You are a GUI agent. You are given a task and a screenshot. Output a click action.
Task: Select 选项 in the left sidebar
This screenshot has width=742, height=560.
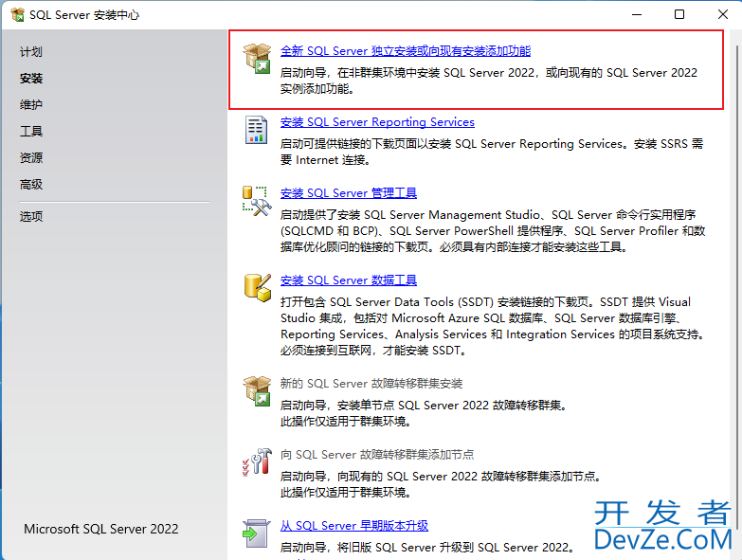31,216
